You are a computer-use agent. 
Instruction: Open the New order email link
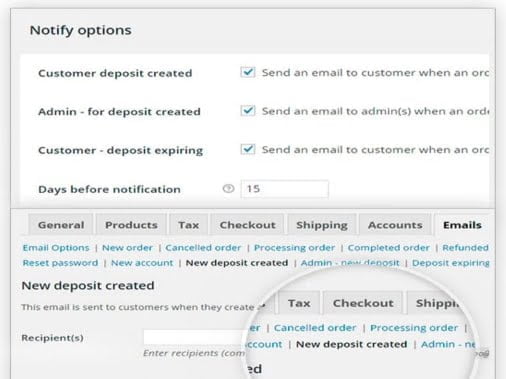(x=127, y=248)
